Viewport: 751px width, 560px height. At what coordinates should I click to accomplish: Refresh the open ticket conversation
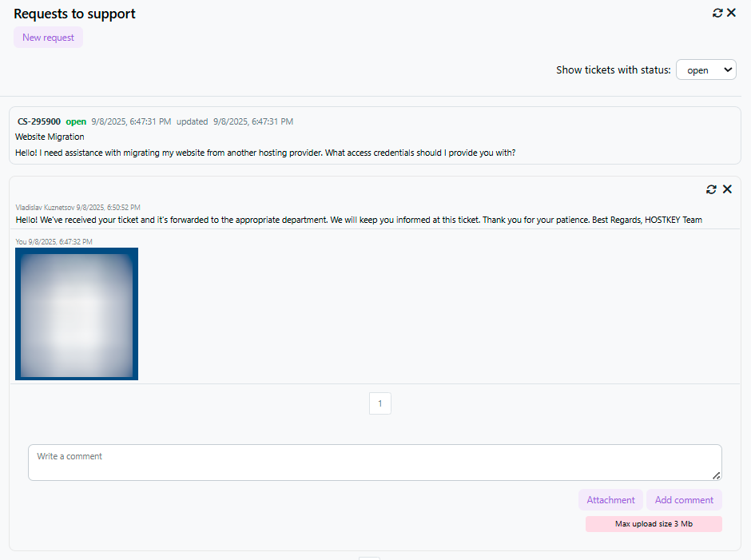click(711, 189)
